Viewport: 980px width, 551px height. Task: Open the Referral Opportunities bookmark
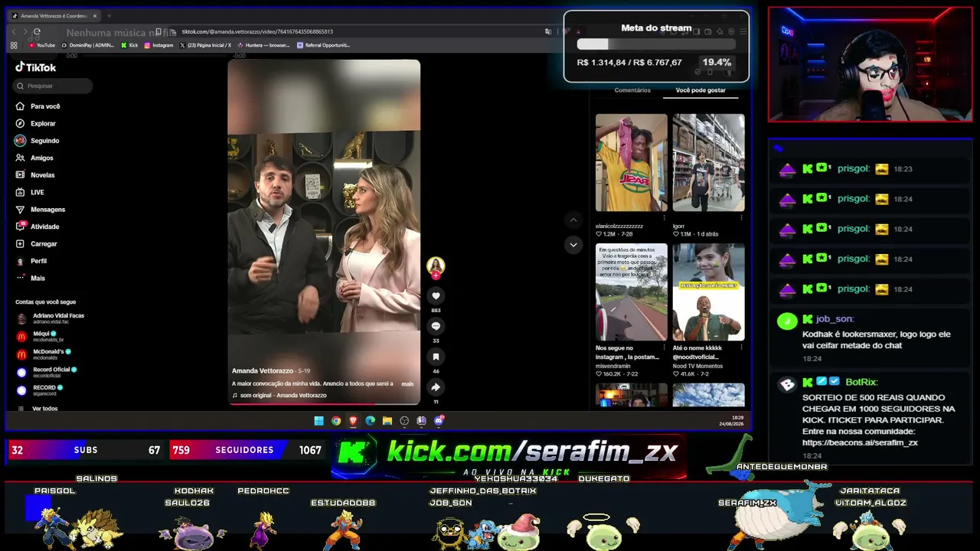(323, 45)
